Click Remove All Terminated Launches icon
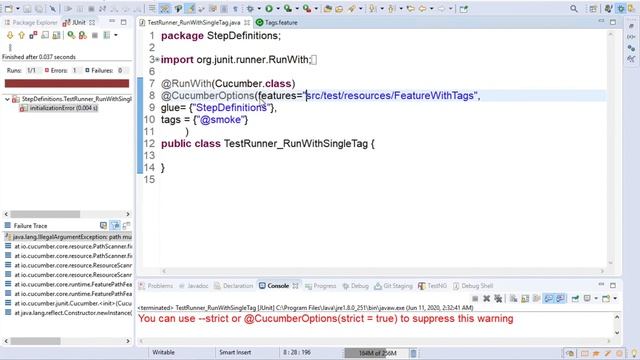 [x=498, y=299]
